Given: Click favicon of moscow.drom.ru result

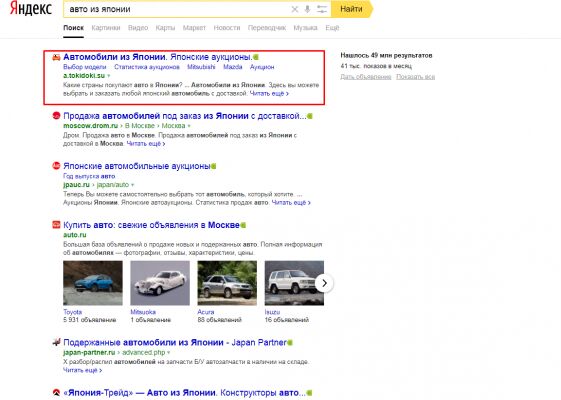Looking at the screenshot, I should (x=56, y=116).
